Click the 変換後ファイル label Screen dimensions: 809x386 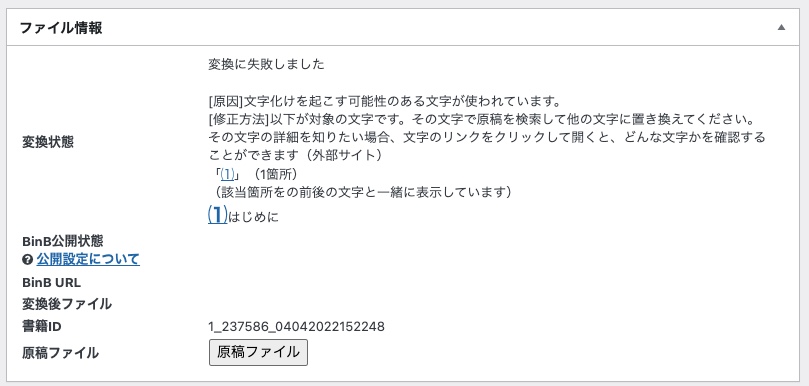pyautogui.click(x=67, y=304)
